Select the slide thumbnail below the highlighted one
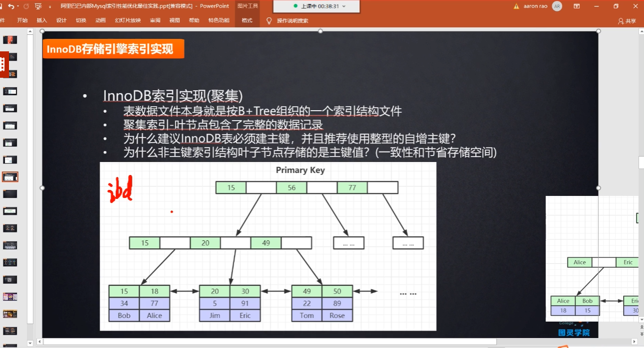This screenshot has width=644, height=348. tap(10, 194)
